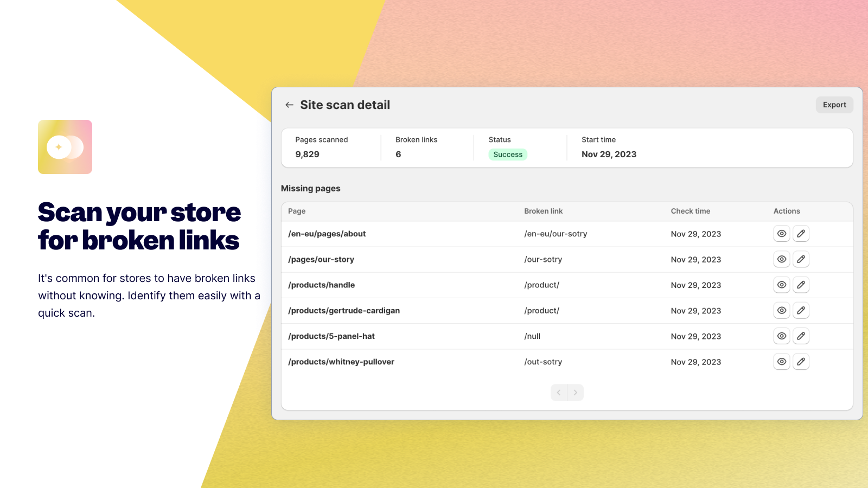Image resolution: width=868 pixels, height=488 pixels.
Task: Edit the /pages/our-story row with pencil icon
Action: click(x=801, y=259)
